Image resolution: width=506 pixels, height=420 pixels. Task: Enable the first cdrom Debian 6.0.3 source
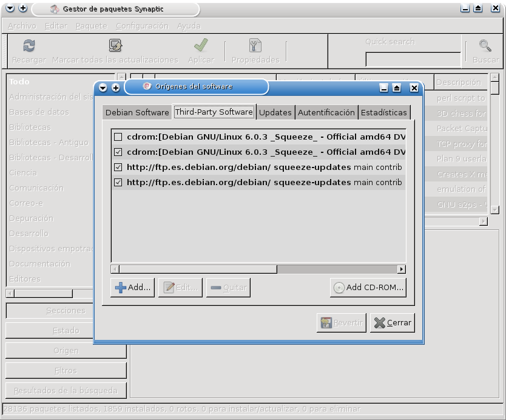tap(117, 137)
